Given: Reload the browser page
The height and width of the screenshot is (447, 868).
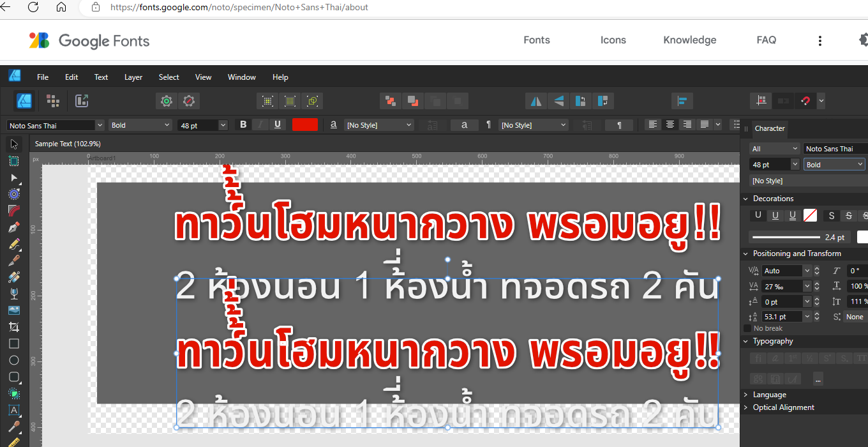Looking at the screenshot, I should click(x=33, y=7).
